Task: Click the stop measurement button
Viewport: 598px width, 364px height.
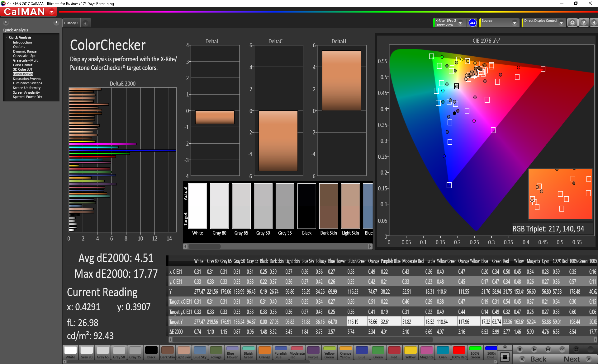Action: click(x=520, y=349)
